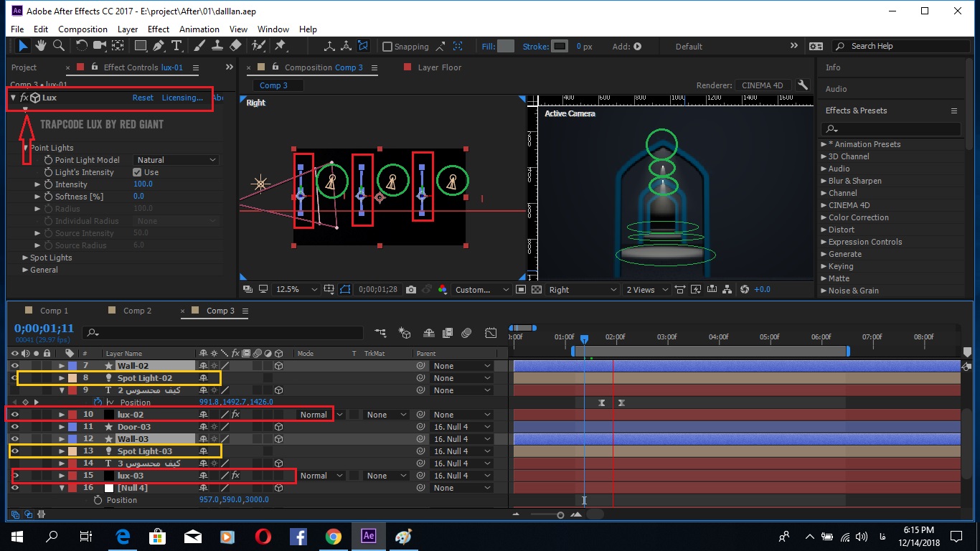Open the Composition menu
The width and height of the screenshot is (980, 551).
pyautogui.click(x=83, y=29)
